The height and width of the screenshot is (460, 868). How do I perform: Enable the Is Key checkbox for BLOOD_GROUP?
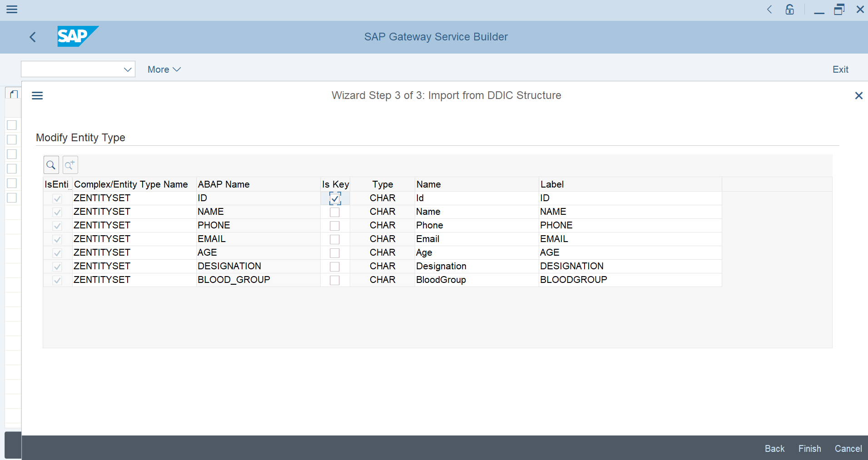(335, 280)
